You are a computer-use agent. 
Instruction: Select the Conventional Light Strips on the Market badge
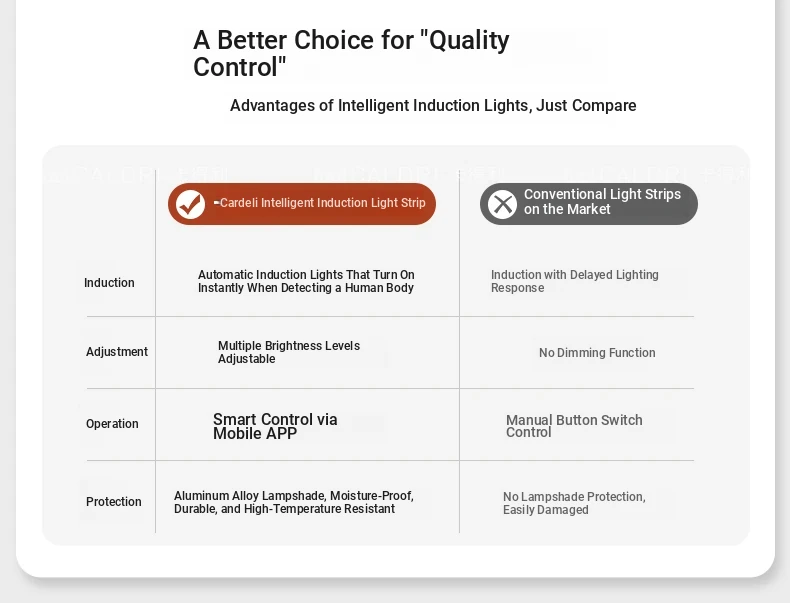point(588,204)
